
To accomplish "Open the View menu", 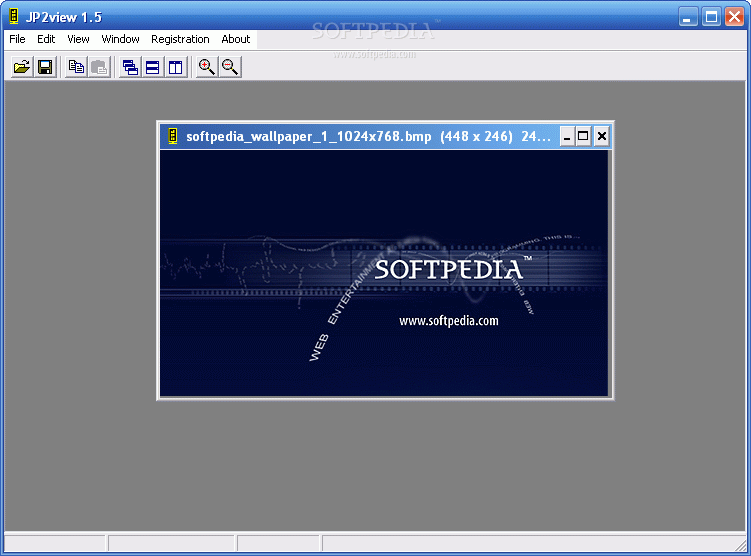I will [x=78, y=39].
